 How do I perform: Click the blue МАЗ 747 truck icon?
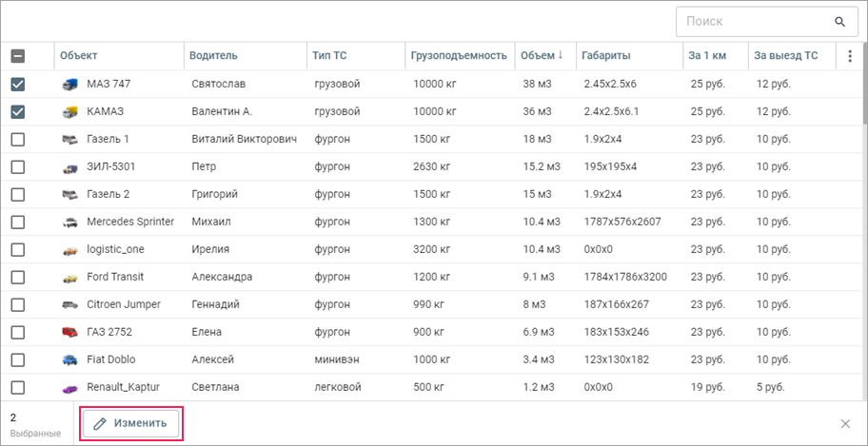click(67, 85)
